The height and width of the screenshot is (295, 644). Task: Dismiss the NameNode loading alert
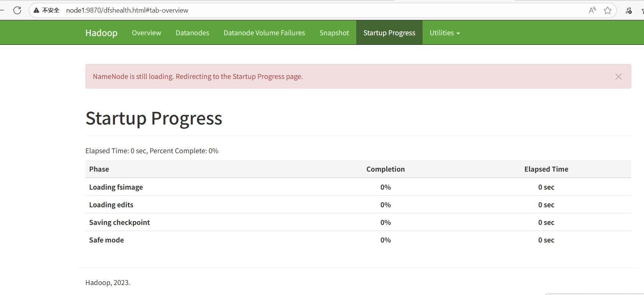pos(618,77)
